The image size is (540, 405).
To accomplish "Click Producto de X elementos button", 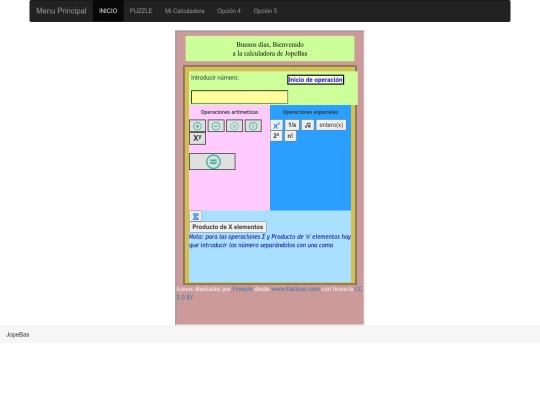I will coord(228,227).
